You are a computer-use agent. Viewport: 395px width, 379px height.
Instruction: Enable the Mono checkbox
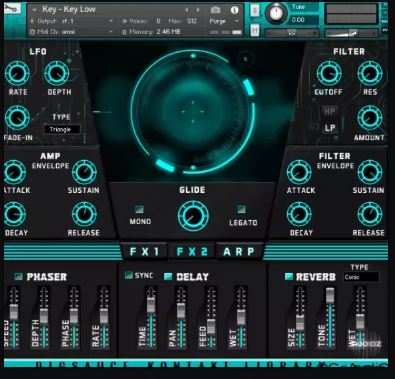click(x=139, y=210)
